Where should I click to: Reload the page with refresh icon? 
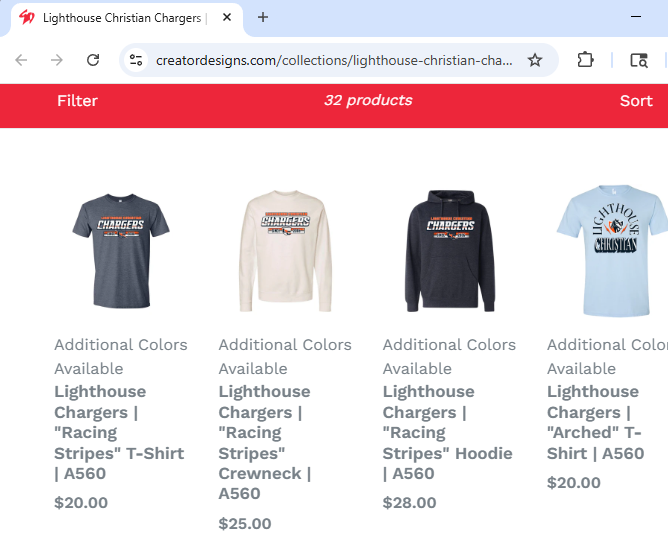(x=93, y=60)
